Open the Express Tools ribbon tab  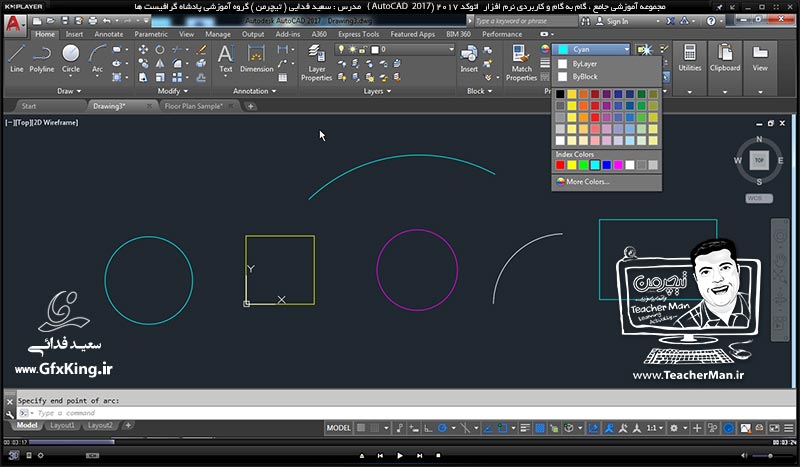pos(358,34)
